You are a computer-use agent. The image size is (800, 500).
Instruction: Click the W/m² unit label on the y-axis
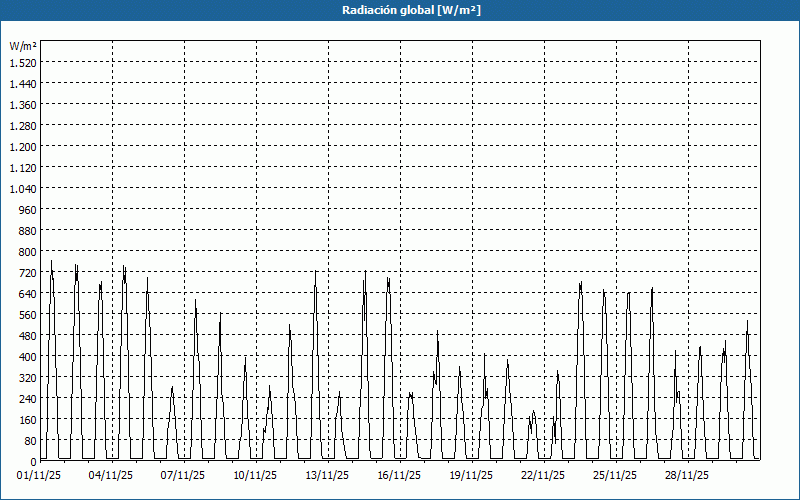pyautogui.click(x=23, y=46)
